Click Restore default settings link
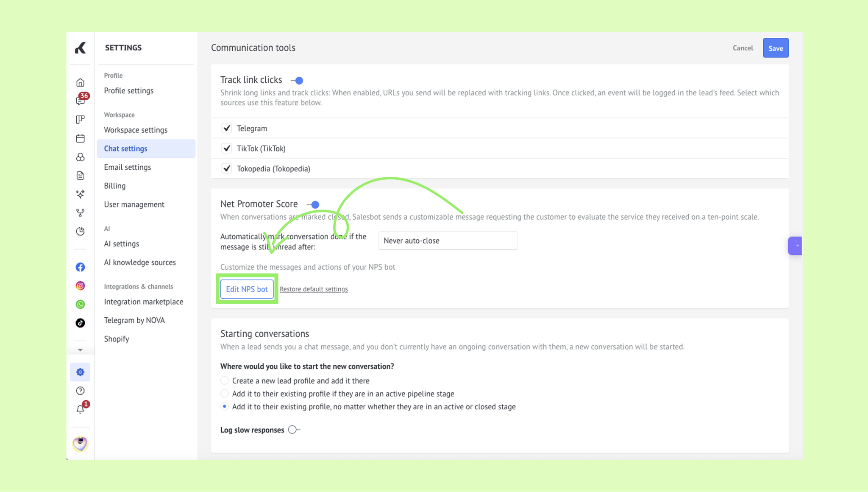This screenshot has height=492, width=868. (x=314, y=289)
